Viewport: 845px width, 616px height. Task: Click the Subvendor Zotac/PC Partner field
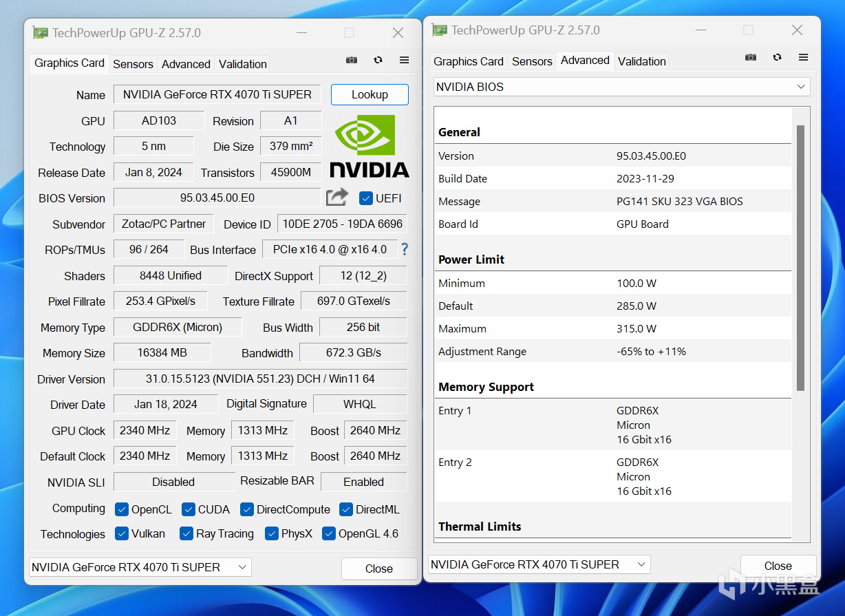click(164, 224)
